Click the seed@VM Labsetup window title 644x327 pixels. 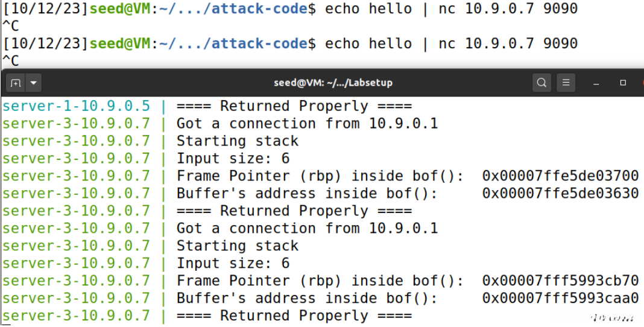coord(333,83)
